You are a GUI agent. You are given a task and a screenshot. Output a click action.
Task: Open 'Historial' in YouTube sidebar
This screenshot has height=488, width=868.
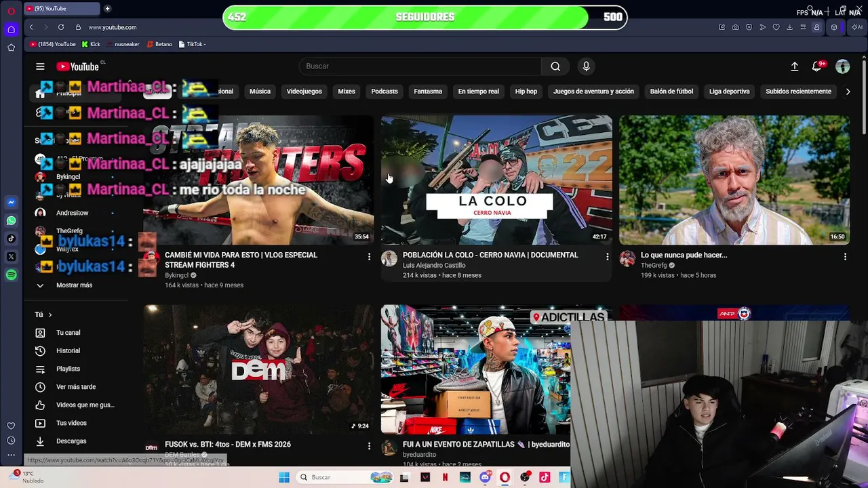click(68, 351)
